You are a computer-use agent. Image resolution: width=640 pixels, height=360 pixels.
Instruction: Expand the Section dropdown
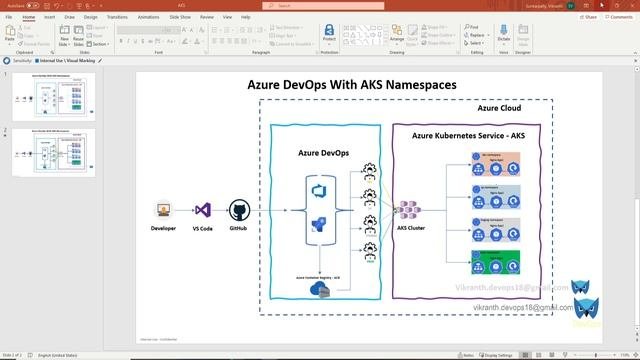click(x=98, y=44)
